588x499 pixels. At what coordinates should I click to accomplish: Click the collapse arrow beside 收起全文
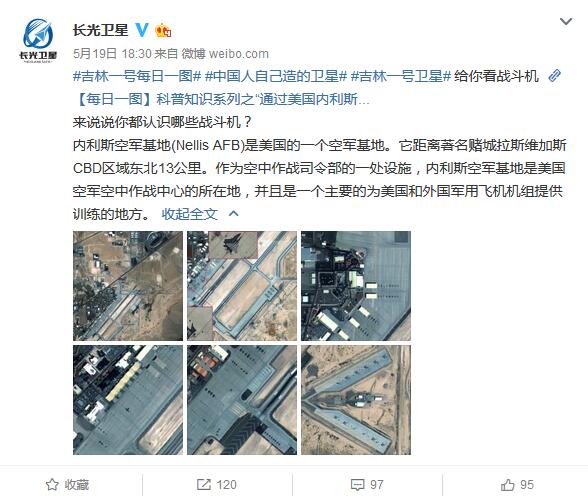pyautogui.click(x=234, y=214)
